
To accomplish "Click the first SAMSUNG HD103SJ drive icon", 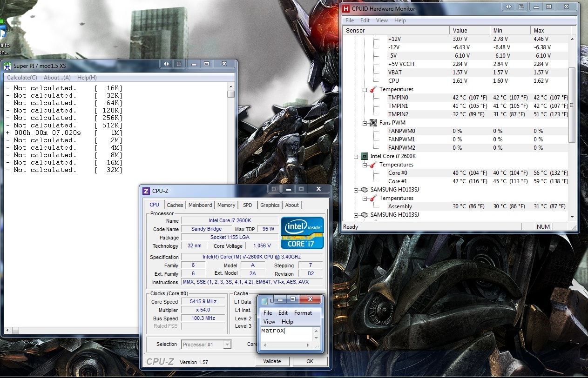I will [365, 190].
